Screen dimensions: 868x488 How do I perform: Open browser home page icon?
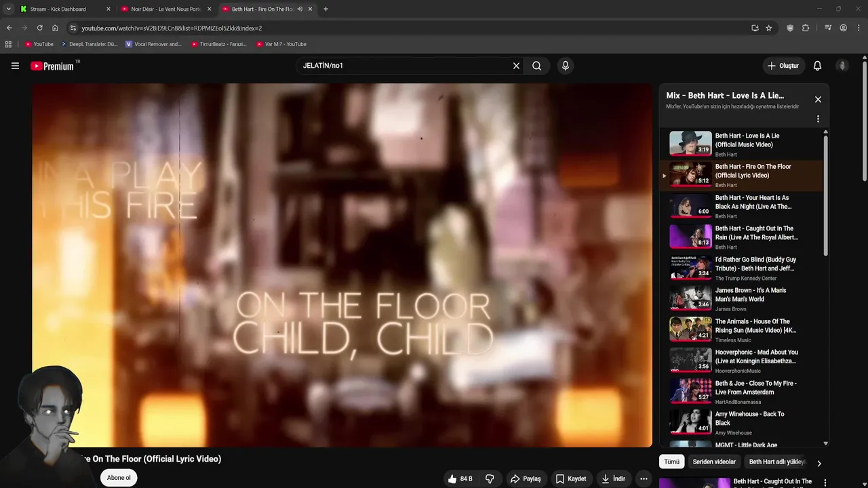[x=55, y=28]
